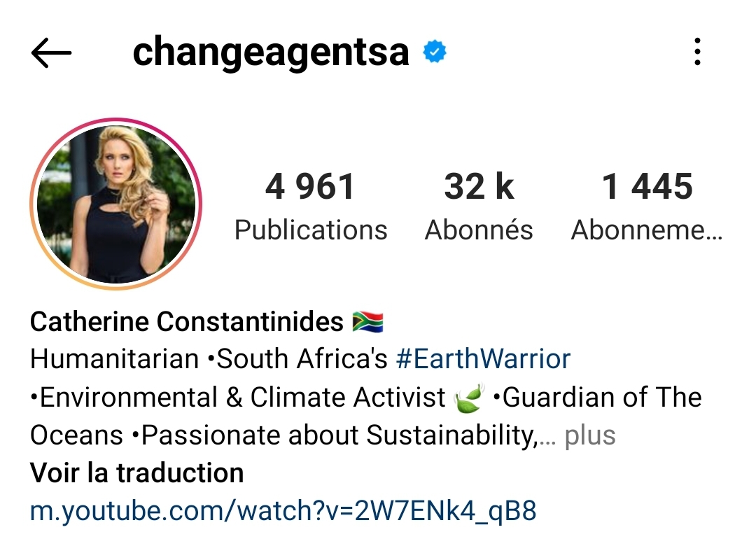
Task: Tap the truncated Abonneme… label
Action: [x=647, y=230]
